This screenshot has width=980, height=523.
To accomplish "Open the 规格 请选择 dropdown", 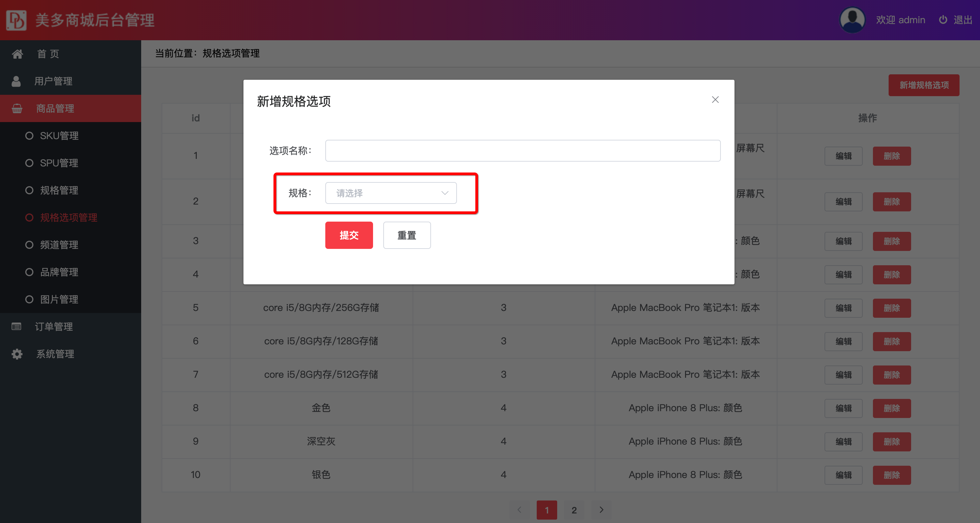I will pos(391,193).
